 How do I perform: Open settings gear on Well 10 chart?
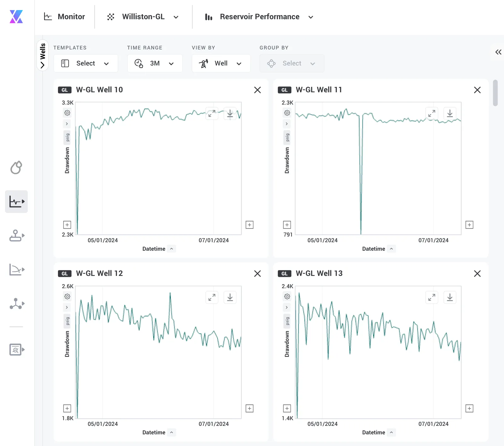(67, 113)
